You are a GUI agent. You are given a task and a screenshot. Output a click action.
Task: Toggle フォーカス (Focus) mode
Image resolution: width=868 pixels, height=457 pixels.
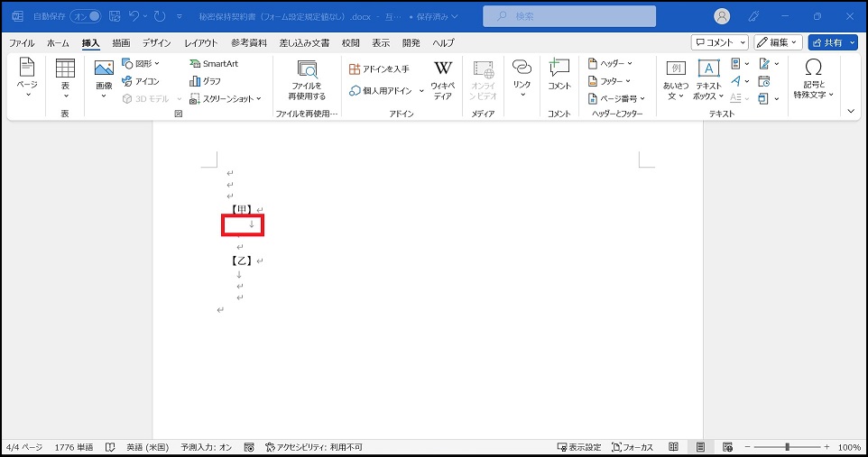pyautogui.click(x=633, y=447)
